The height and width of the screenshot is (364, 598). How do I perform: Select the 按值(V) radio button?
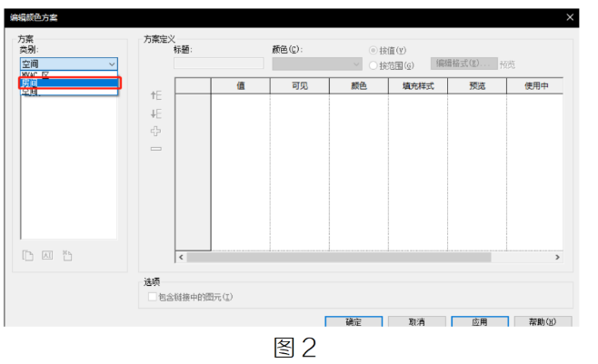pos(373,50)
